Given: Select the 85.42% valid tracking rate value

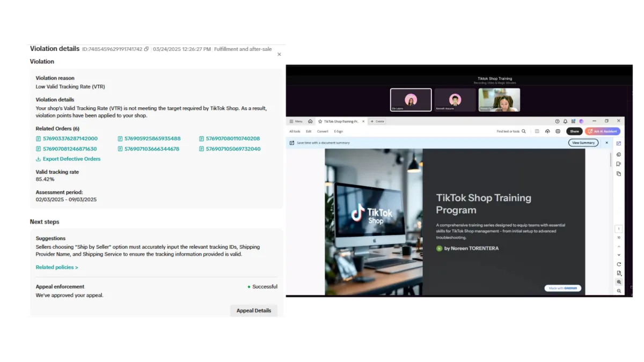Looking at the screenshot, I should coord(45,179).
